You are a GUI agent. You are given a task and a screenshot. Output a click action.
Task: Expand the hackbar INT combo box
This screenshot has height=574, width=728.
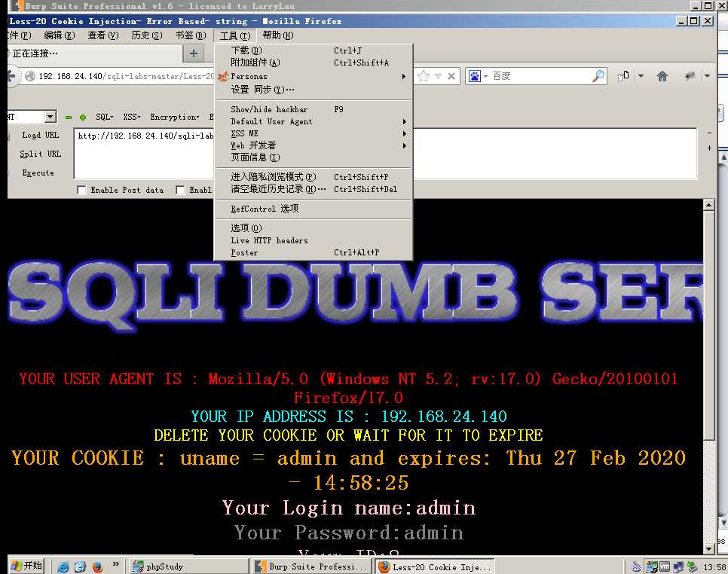(50, 117)
